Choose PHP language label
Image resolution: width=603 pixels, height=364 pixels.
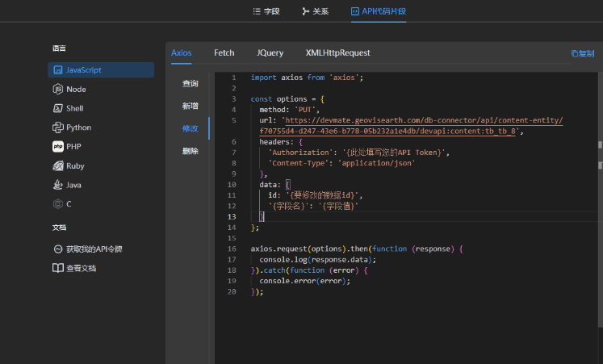pos(73,146)
